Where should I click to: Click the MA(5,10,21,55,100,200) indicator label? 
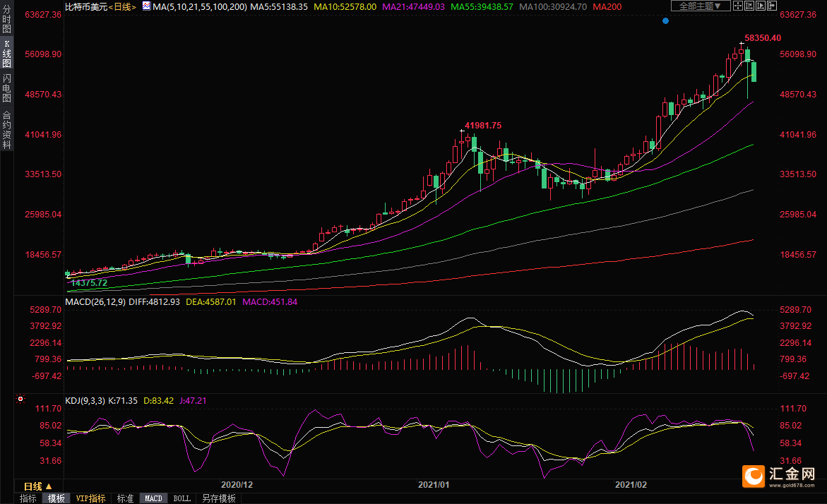tap(199, 7)
